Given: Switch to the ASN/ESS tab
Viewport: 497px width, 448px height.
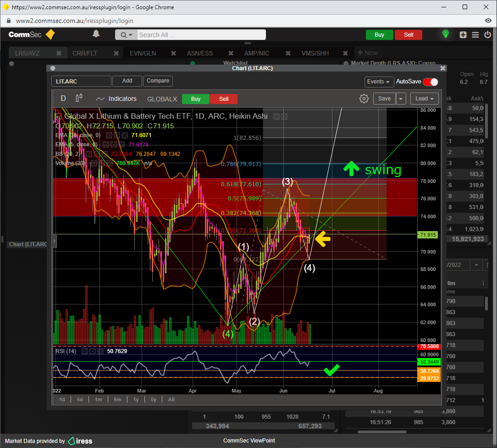Looking at the screenshot, I should point(200,53).
